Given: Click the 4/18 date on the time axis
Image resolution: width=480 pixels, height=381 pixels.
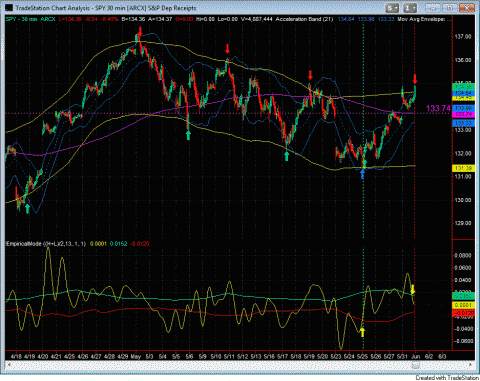Looking at the screenshot, I should click(x=16, y=356).
